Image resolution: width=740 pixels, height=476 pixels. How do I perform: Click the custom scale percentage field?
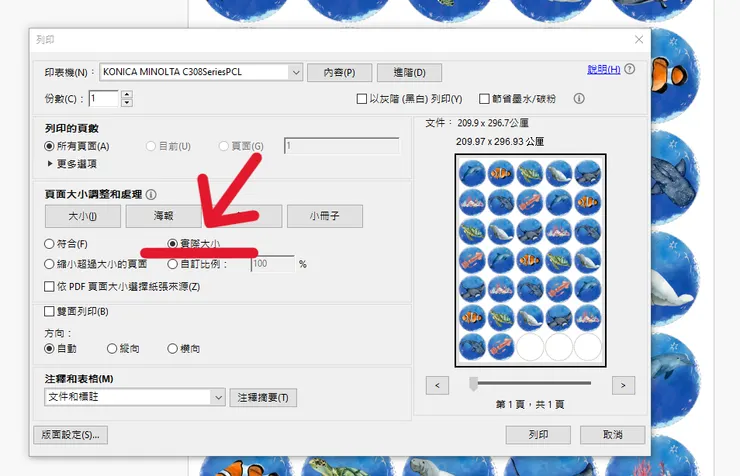tap(273, 264)
